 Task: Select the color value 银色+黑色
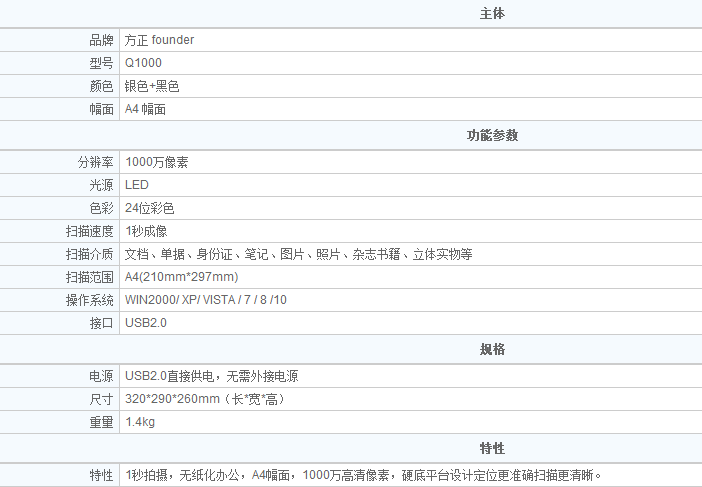152,87
